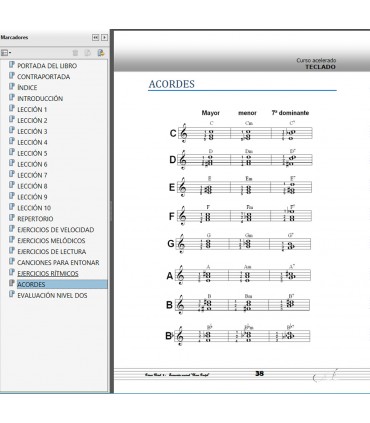Click the find current bookmark icon

tap(101, 53)
